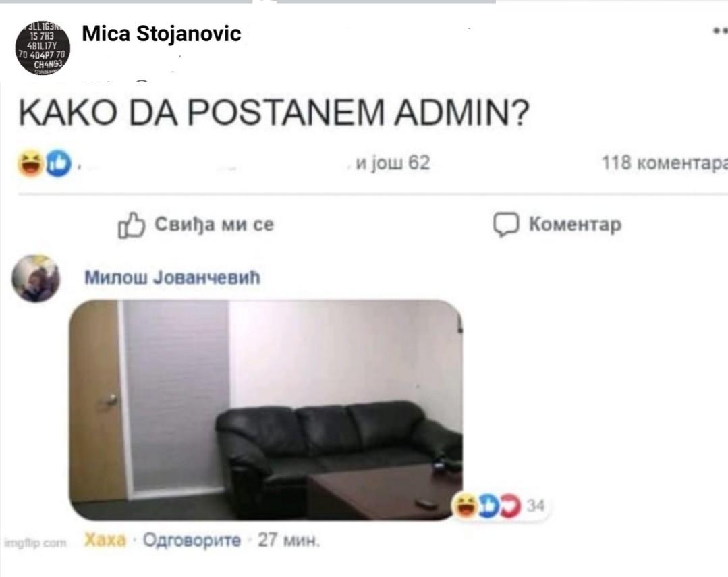Open Милош Јованчевић's avatar
728x577 pixels.
click(x=36, y=278)
